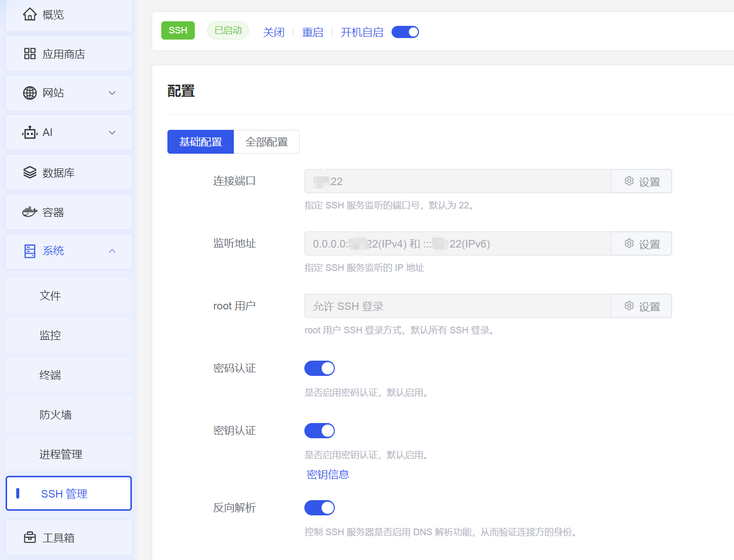Click the globe icon for 网站

(x=30, y=93)
